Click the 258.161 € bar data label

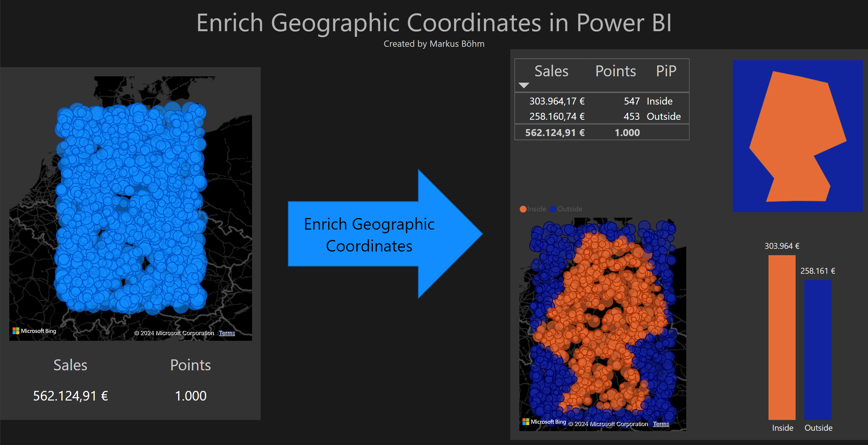point(818,271)
